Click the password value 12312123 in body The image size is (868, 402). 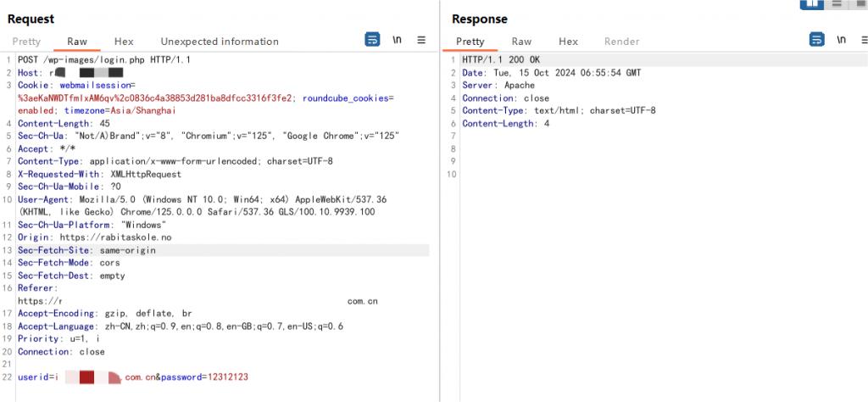(x=228, y=377)
